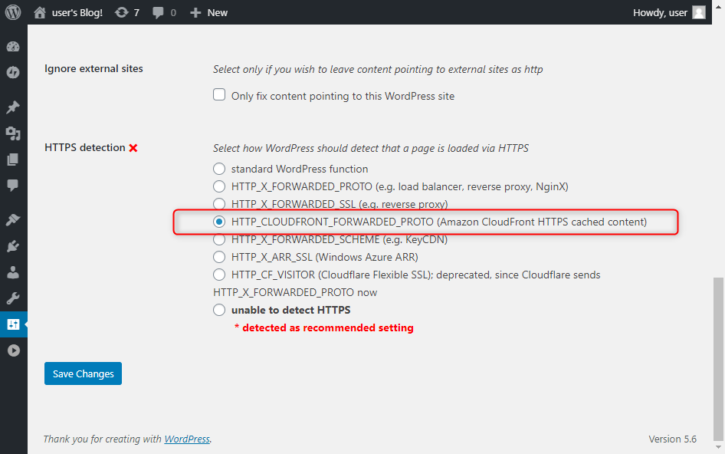This screenshot has height=454, width=725.
Task: Open the WordPress link in footer
Action: (187, 439)
